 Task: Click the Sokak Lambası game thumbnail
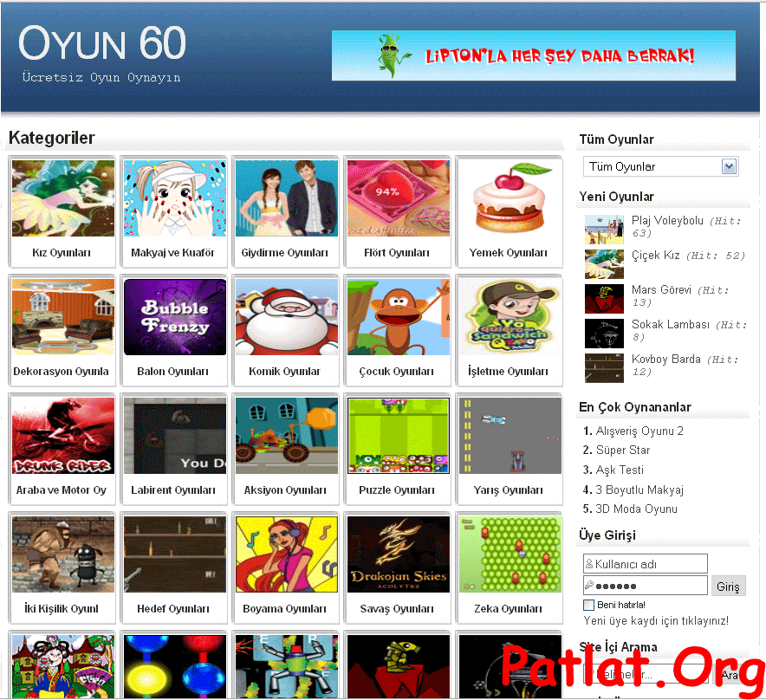(604, 334)
